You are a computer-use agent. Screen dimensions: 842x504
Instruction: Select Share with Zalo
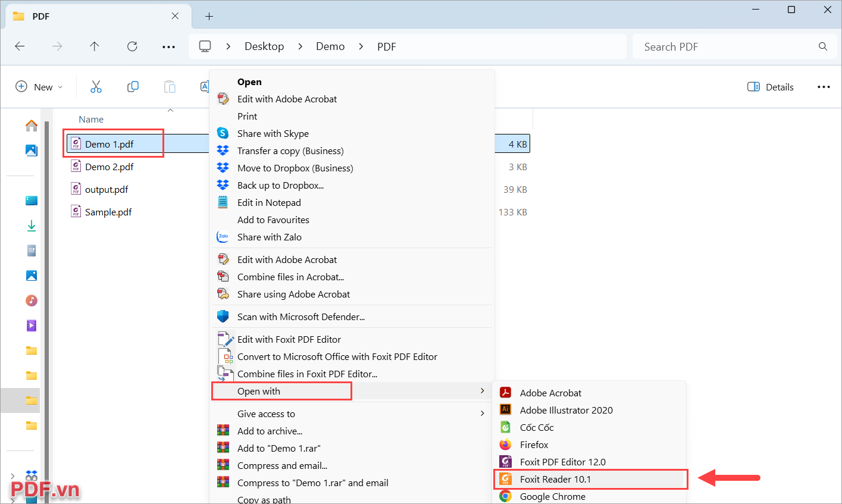pos(352,237)
